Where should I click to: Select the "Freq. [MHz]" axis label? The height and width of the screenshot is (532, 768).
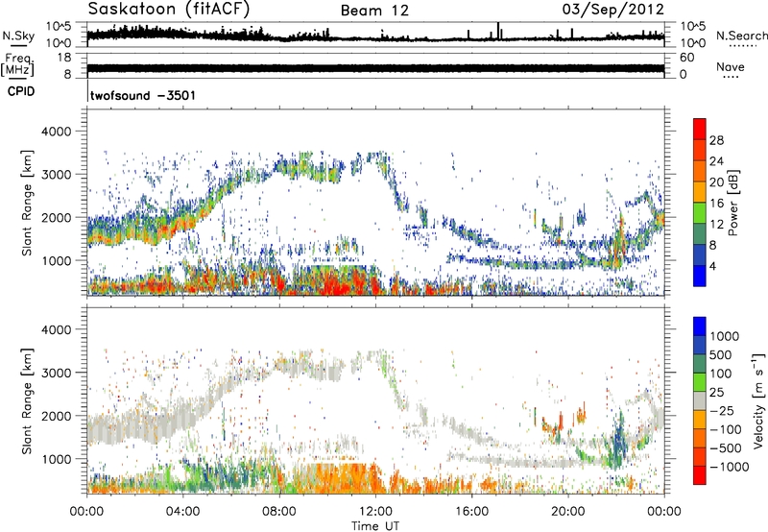[x=18, y=64]
